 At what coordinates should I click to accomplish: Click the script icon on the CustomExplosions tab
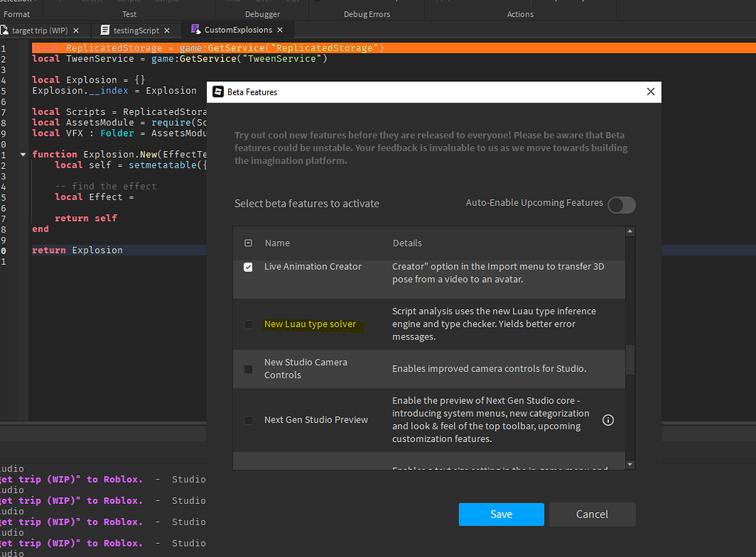(x=196, y=31)
